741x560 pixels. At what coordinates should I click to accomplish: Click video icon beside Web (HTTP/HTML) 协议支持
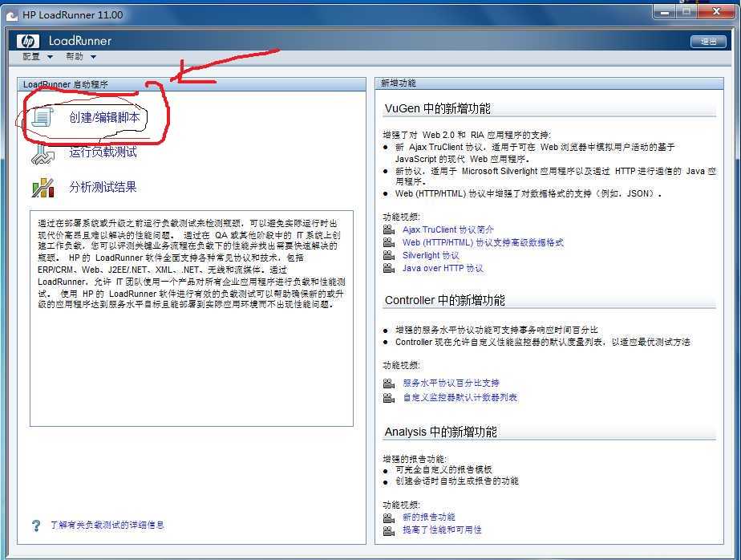[389, 242]
